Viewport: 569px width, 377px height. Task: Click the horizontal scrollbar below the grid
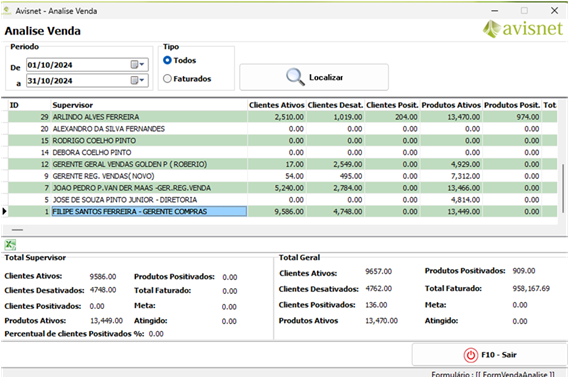(17, 230)
